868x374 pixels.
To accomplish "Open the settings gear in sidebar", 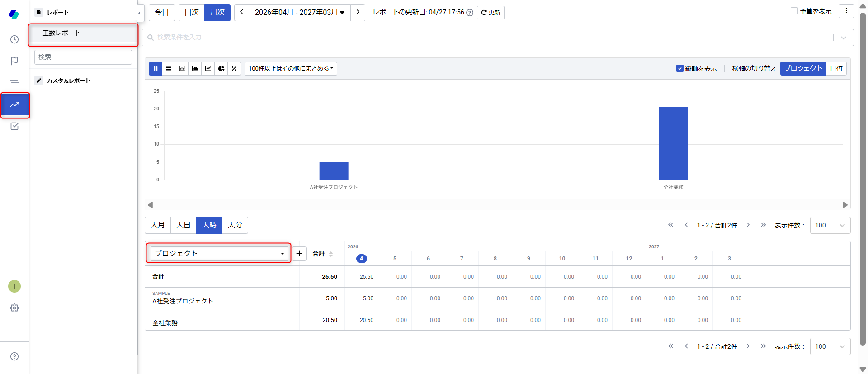I will click(14, 308).
